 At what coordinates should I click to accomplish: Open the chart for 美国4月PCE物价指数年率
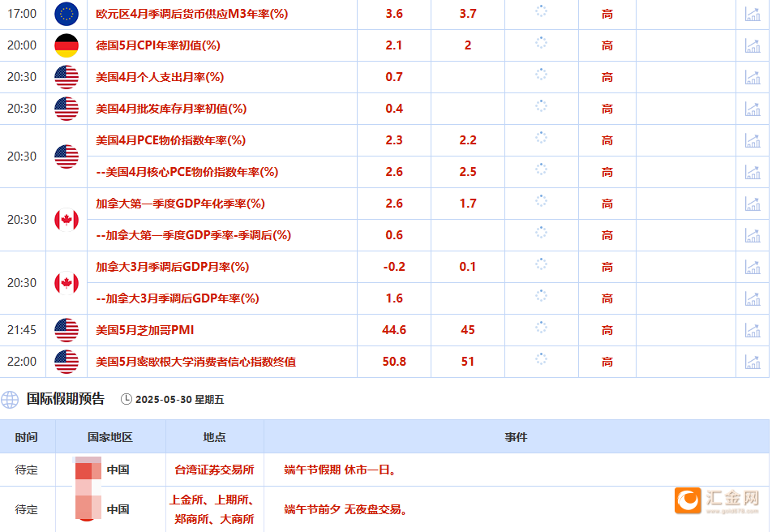coord(753,140)
